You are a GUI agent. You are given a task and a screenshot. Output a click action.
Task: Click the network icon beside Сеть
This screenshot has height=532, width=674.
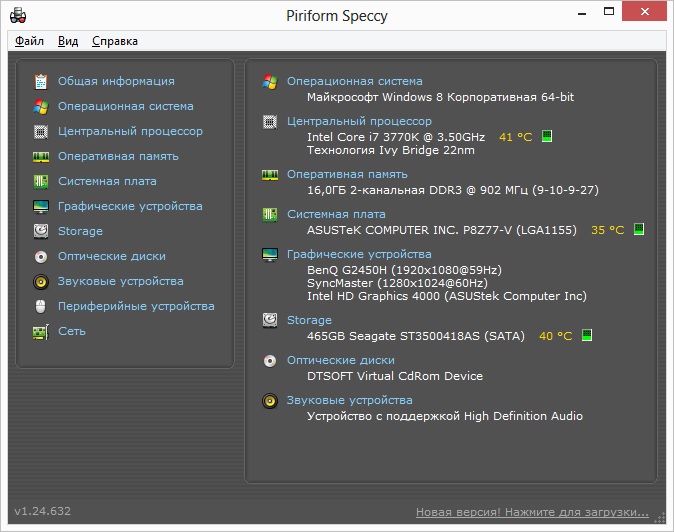tap(41, 331)
